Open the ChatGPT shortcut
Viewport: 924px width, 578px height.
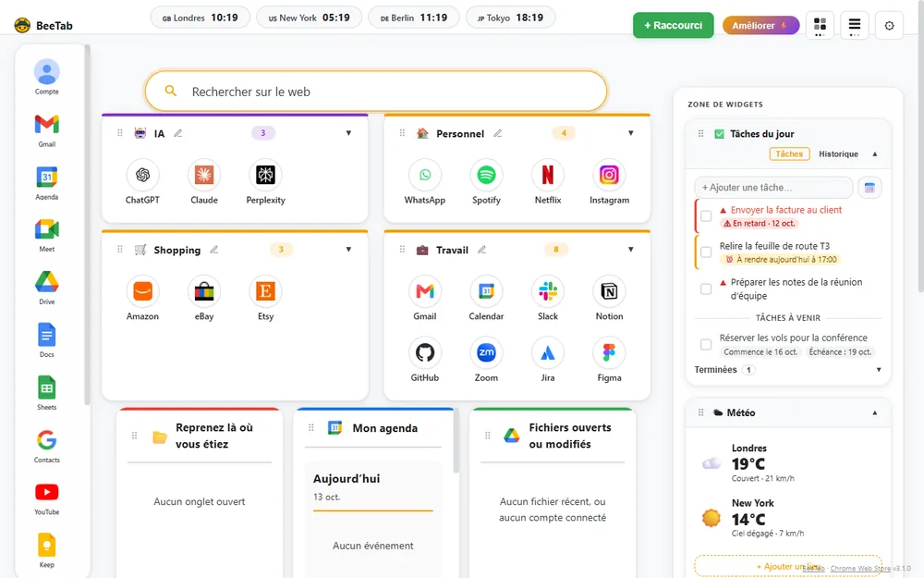(142, 175)
